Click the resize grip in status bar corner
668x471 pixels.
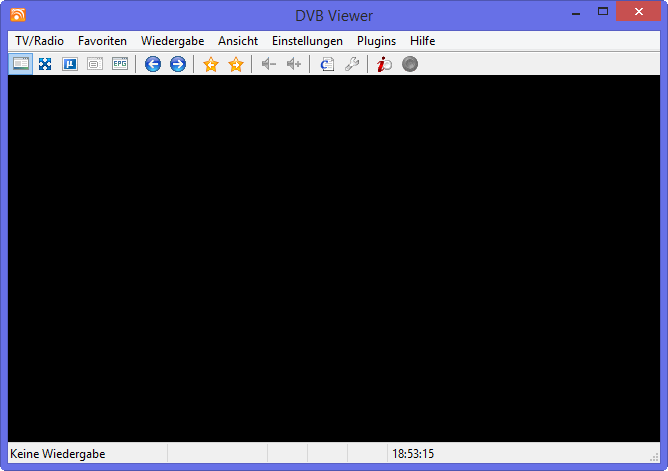654,458
